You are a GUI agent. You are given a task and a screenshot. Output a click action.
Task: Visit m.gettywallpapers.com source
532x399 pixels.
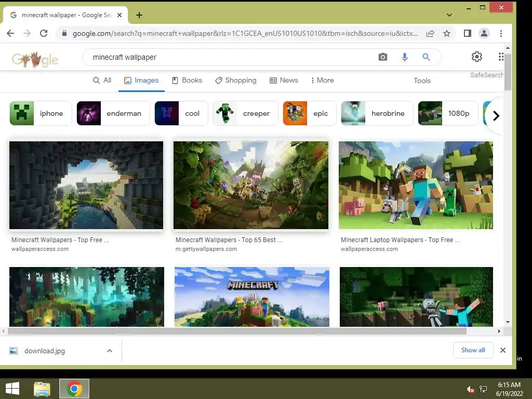pyautogui.click(x=206, y=249)
